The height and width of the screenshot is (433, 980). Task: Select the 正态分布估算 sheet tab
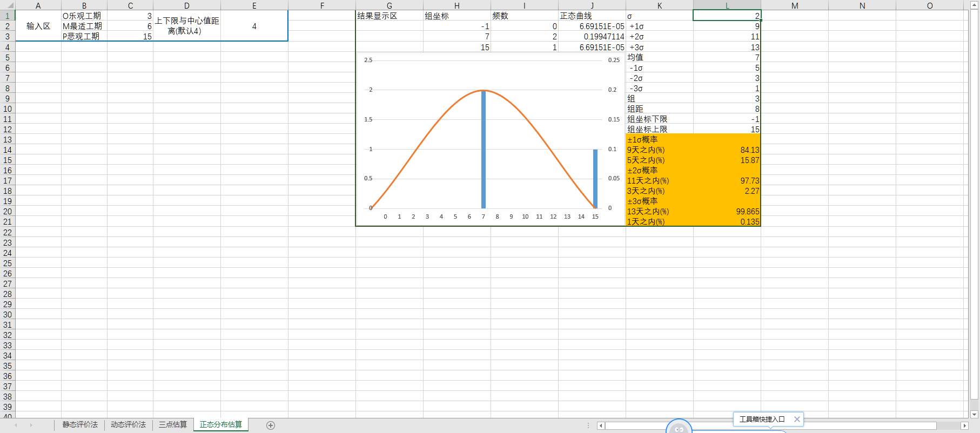(x=221, y=425)
